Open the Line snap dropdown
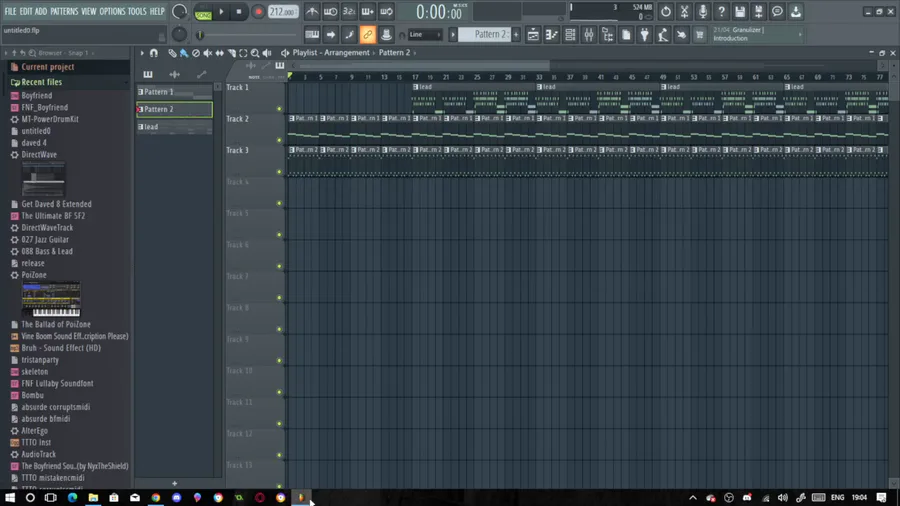 [425, 34]
